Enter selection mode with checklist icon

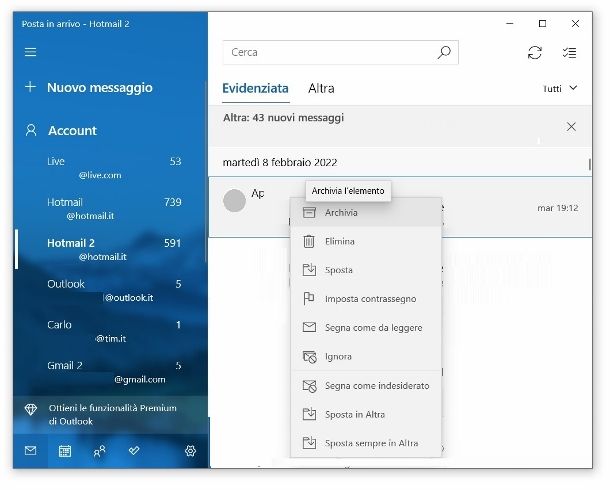click(x=570, y=52)
